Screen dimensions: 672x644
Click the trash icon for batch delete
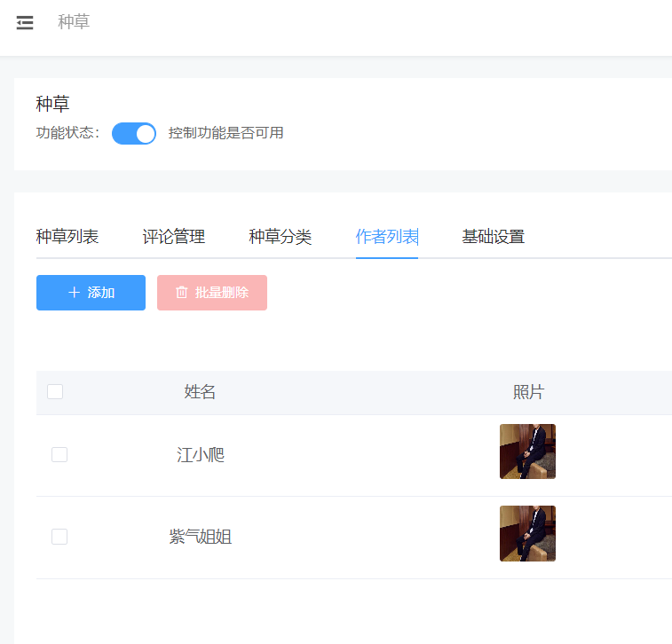tap(182, 293)
